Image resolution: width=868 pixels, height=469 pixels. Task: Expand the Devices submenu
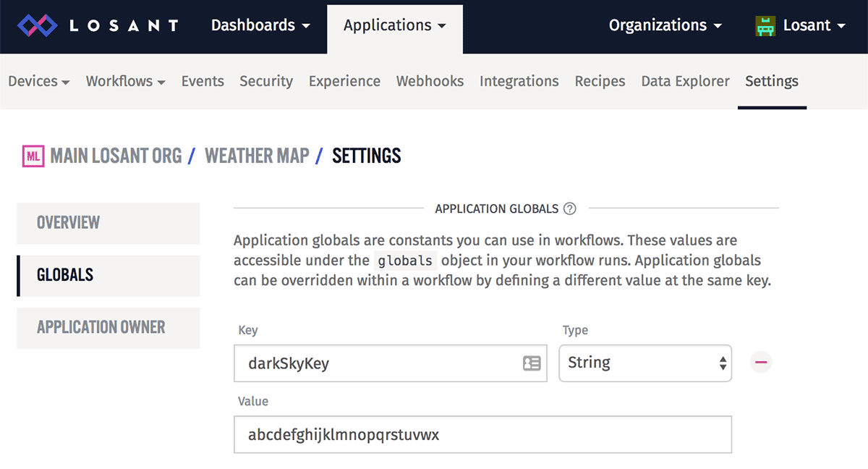tap(39, 81)
